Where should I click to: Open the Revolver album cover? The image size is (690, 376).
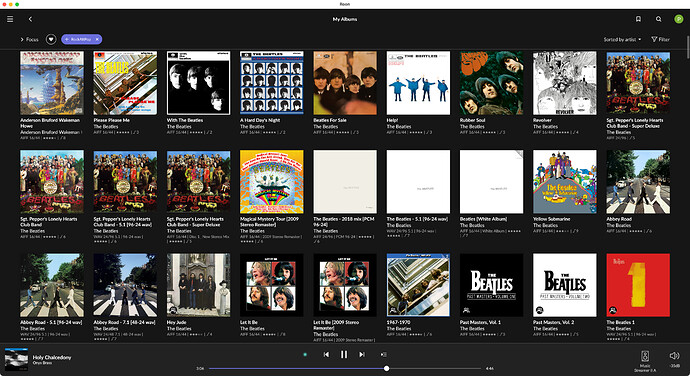[x=565, y=83]
